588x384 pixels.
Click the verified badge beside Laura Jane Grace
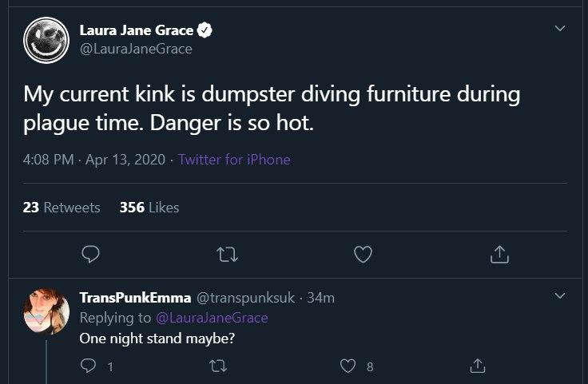pyautogui.click(x=205, y=31)
